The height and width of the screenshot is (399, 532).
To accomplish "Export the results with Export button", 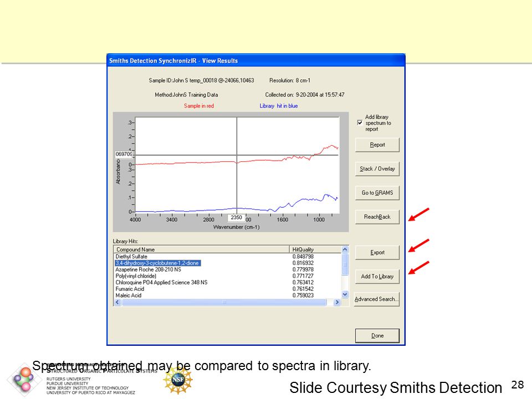I will tap(377, 253).
